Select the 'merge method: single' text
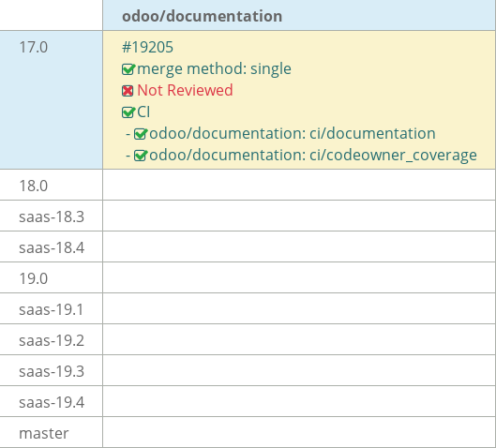The width and height of the screenshot is (496, 448). pos(214,69)
